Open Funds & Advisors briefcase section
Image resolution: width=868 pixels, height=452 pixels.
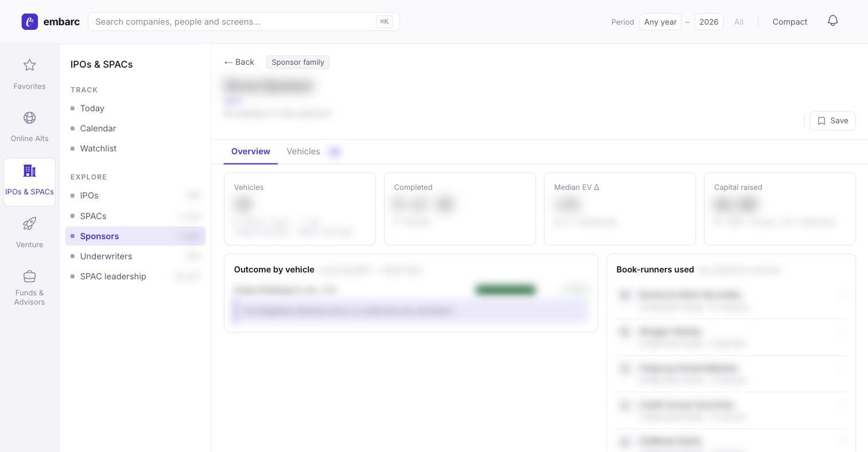pyautogui.click(x=29, y=288)
